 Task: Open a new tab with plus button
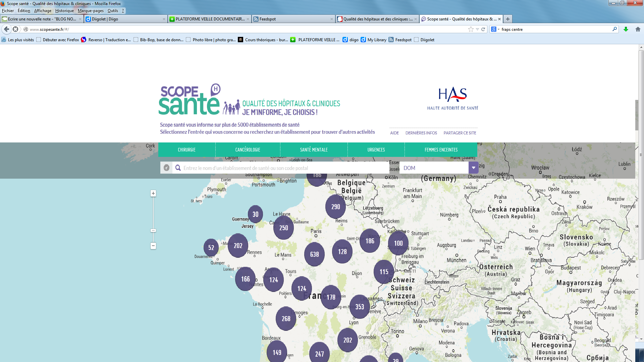click(508, 19)
